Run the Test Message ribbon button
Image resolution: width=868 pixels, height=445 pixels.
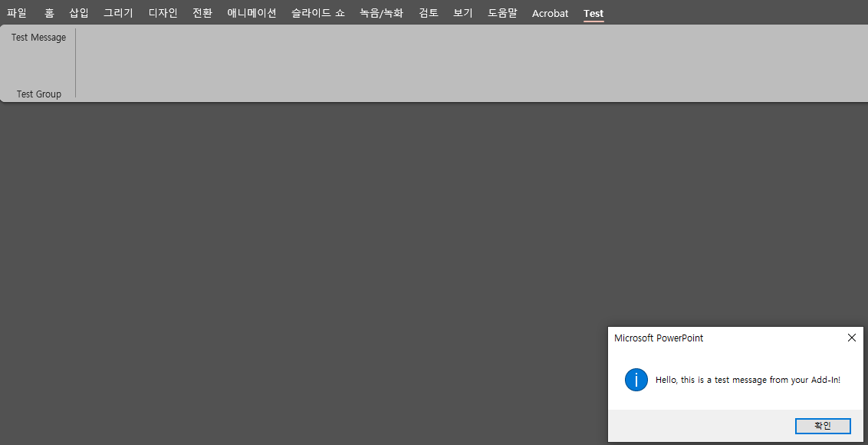click(39, 37)
